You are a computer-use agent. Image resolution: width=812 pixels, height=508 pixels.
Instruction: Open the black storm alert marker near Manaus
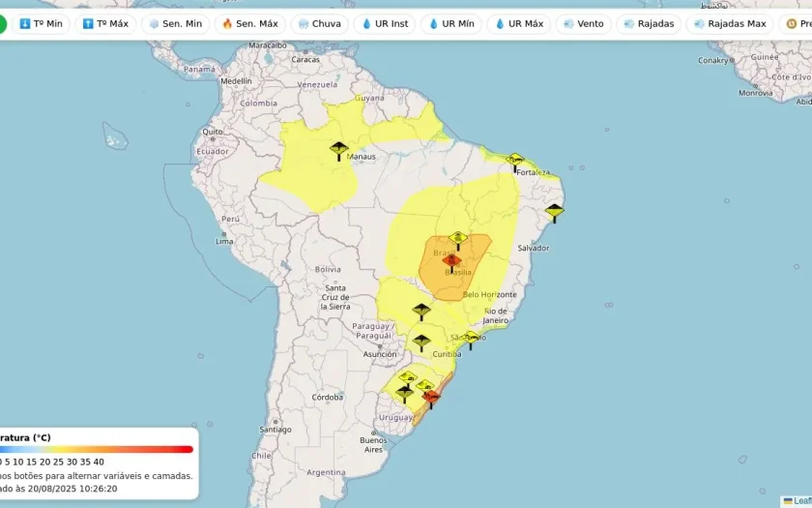338,151
